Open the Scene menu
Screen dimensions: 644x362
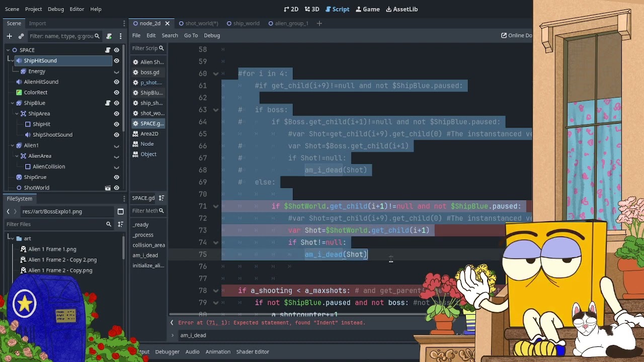[12, 9]
